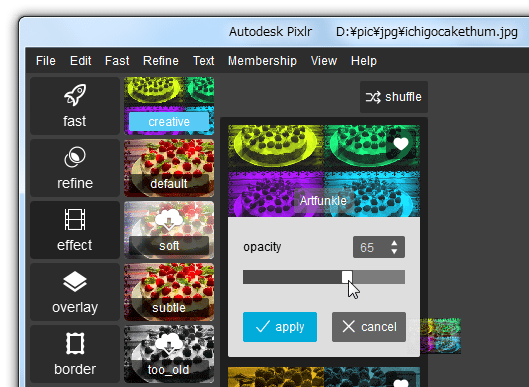
Task: Click the opacity slider handle
Action: pyautogui.click(x=347, y=277)
